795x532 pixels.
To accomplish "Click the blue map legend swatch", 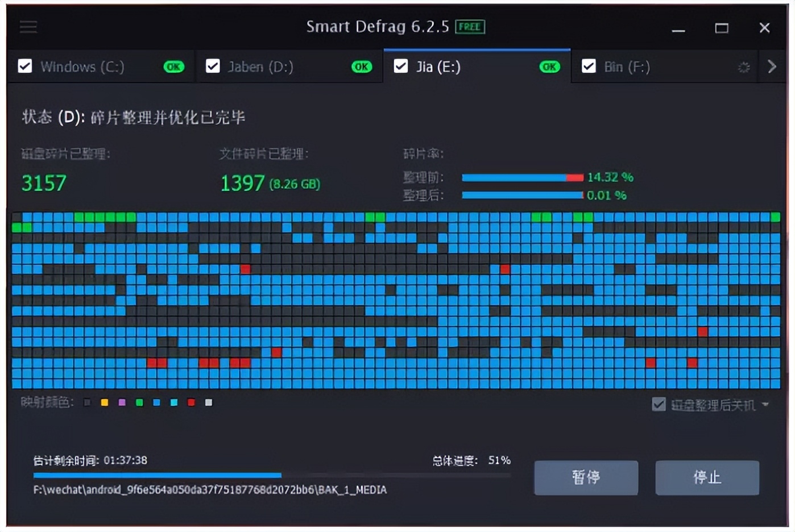I will (156, 402).
